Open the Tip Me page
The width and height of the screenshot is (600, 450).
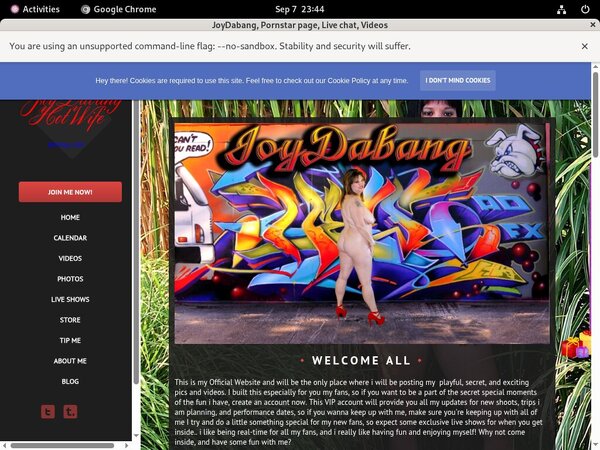click(x=70, y=341)
